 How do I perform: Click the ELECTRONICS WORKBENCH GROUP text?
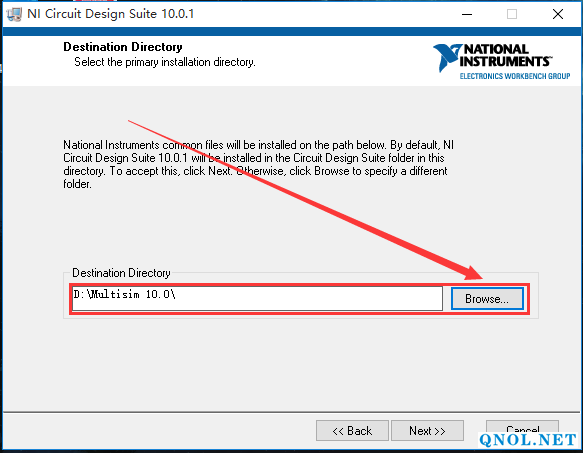coord(515,76)
